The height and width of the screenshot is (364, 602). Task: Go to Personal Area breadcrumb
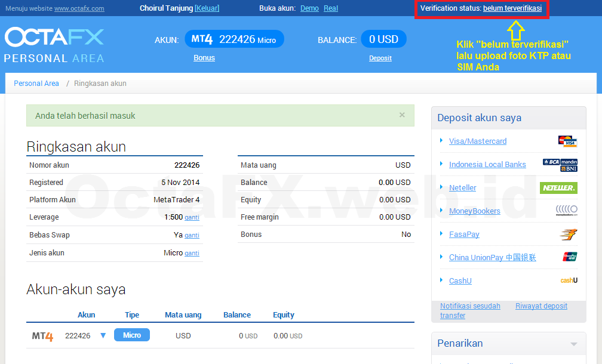tap(36, 83)
